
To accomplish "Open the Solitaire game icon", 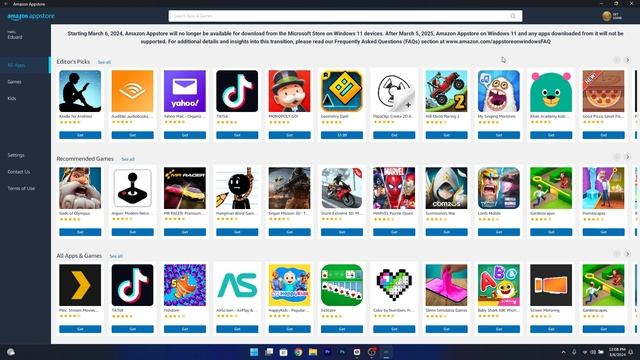I will point(342,285).
